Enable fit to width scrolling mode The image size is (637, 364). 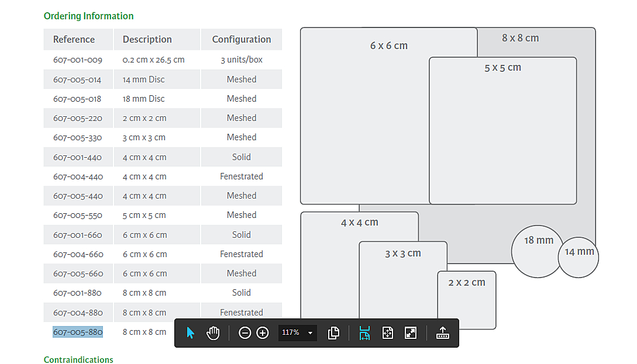click(x=364, y=333)
